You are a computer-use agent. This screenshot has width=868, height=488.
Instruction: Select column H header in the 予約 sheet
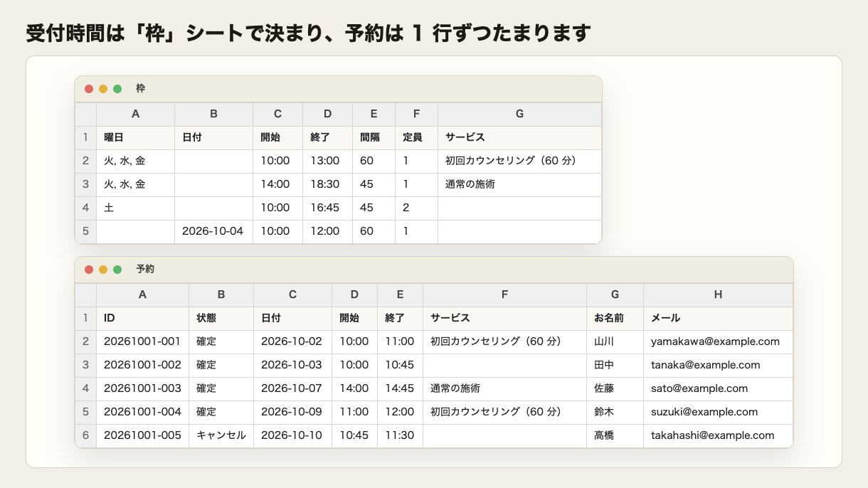pos(719,295)
